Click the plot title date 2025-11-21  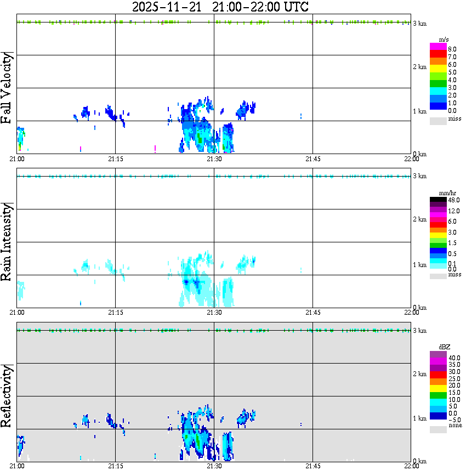[x=167, y=7]
